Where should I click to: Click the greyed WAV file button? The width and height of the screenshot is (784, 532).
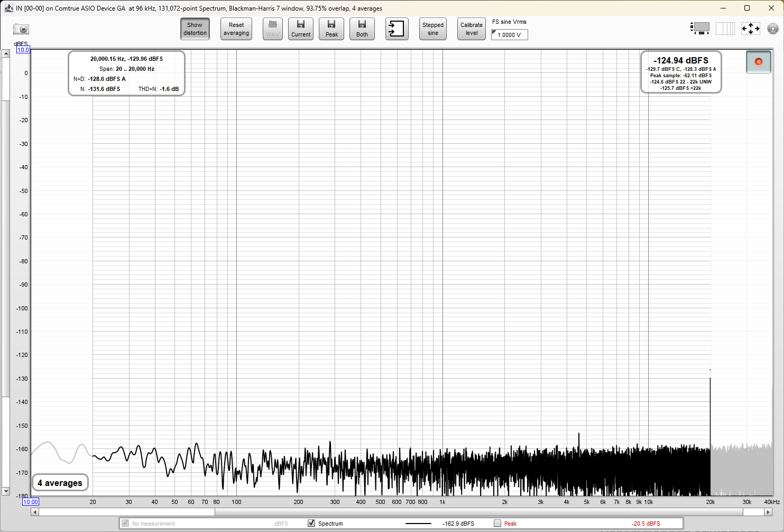(273, 29)
